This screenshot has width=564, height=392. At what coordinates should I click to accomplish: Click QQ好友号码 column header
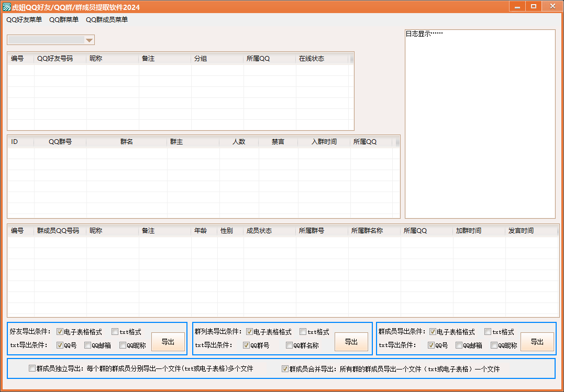[x=60, y=59]
